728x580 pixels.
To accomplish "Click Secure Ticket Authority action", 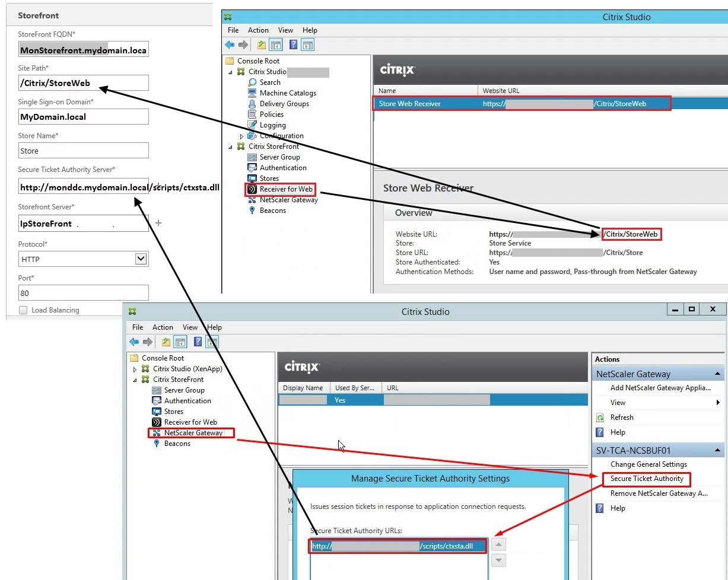I will point(647,479).
